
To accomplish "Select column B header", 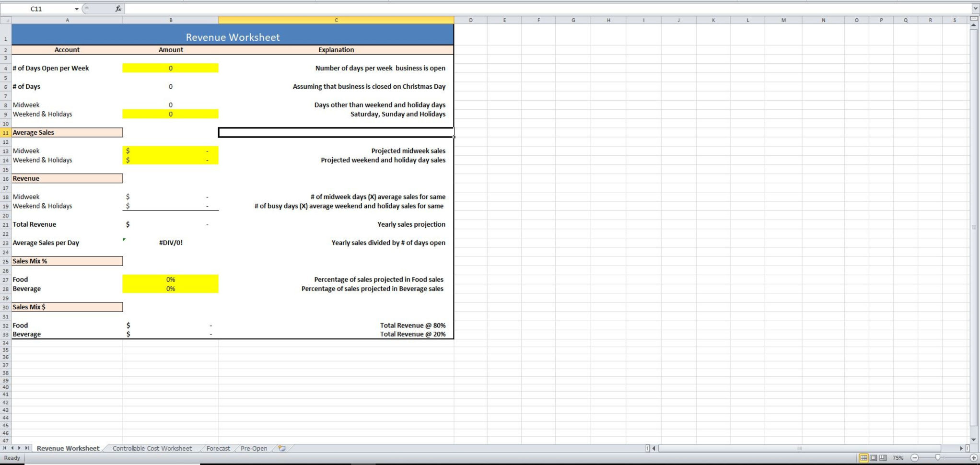I will click(x=171, y=20).
